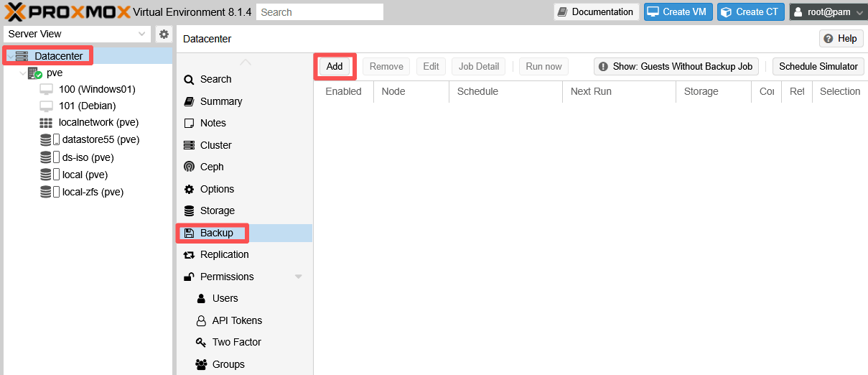Click the unlock icon next to Permissions
The height and width of the screenshot is (375, 868).
point(190,277)
